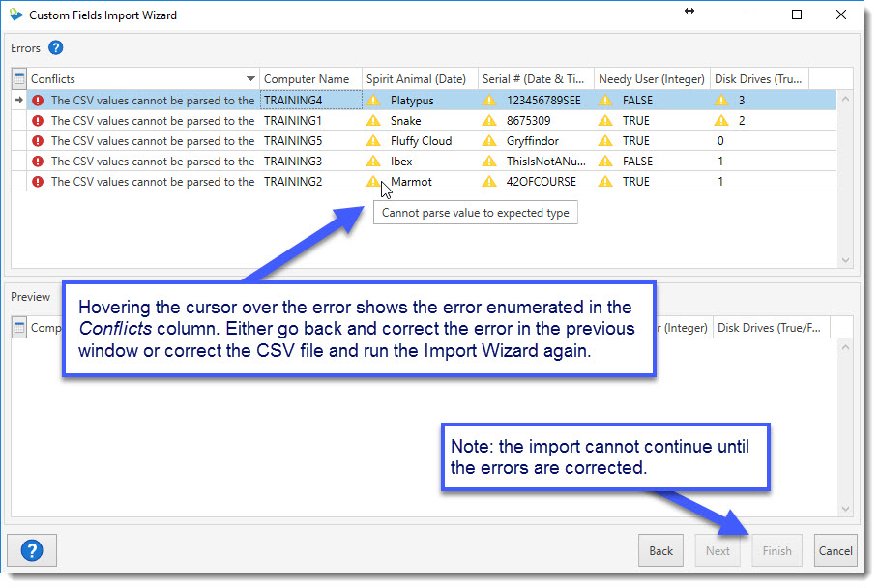Image resolution: width=879 pixels, height=588 pixels.
Task: Open the large help button at bottom left
Action: click(x=32, y=550)
